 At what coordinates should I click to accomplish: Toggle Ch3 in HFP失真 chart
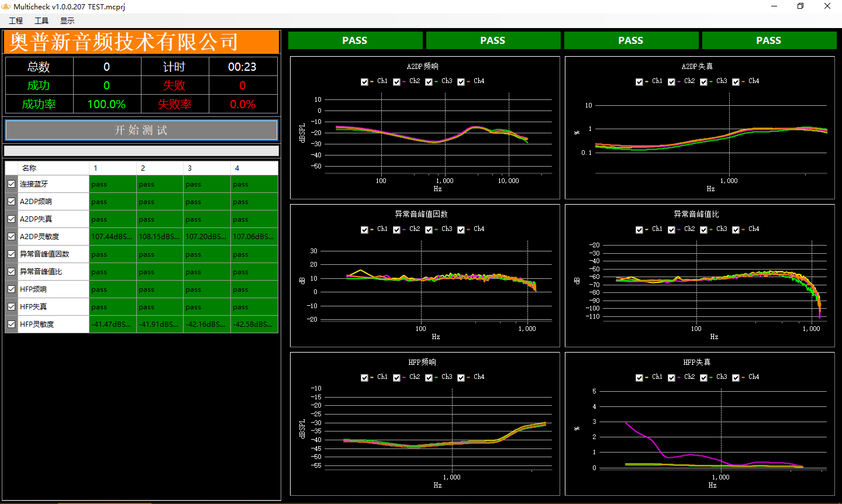(703, 378)
